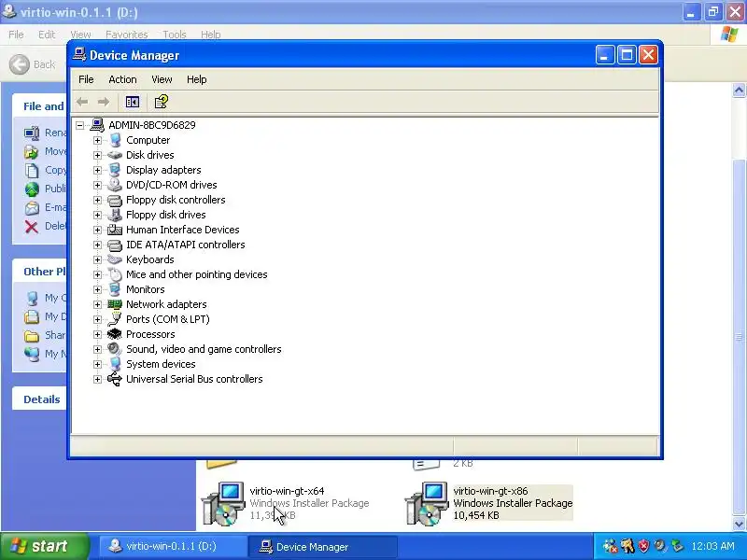Image resolution: width=747 pixels, height=560 pixels.
Task: Switch to virtio-win-0.1.1 (D:) taskbar button
Action: [x=172, y=546]
